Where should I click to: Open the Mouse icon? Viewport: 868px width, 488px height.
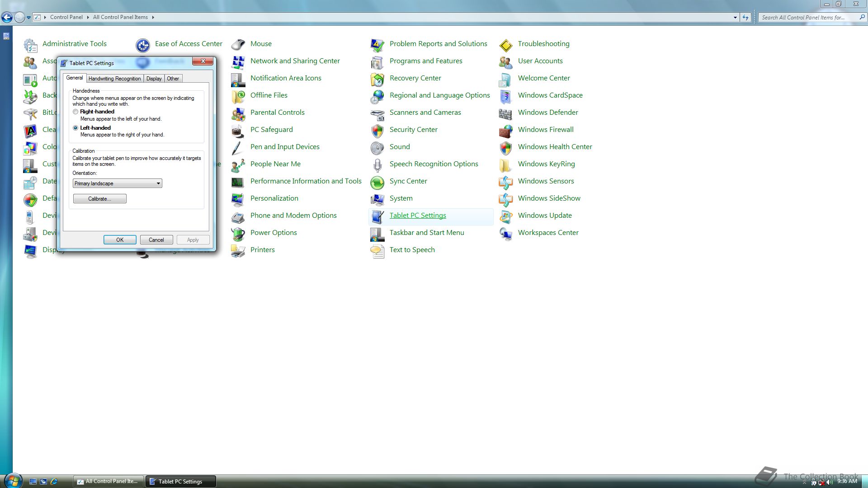[x=238, y=44]
